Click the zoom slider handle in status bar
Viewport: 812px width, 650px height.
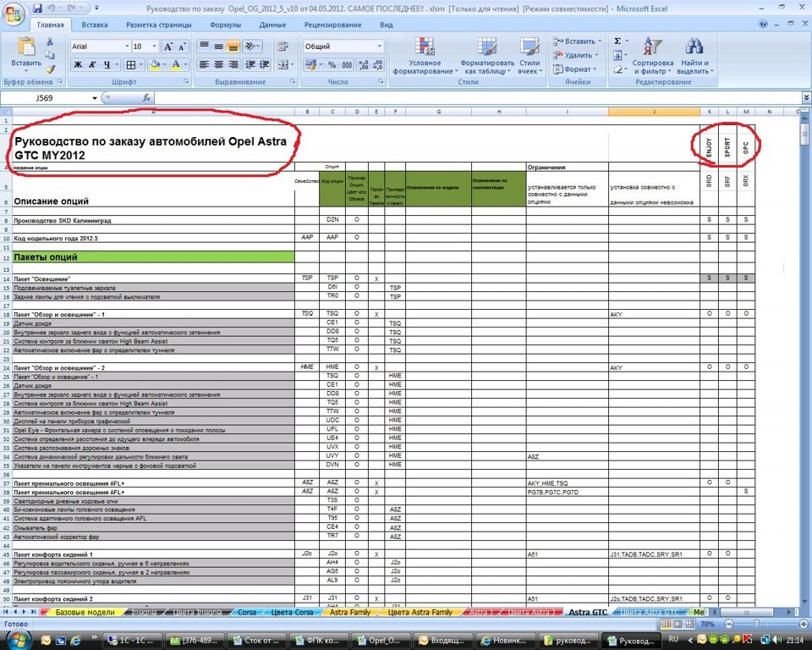coord(756,624)
